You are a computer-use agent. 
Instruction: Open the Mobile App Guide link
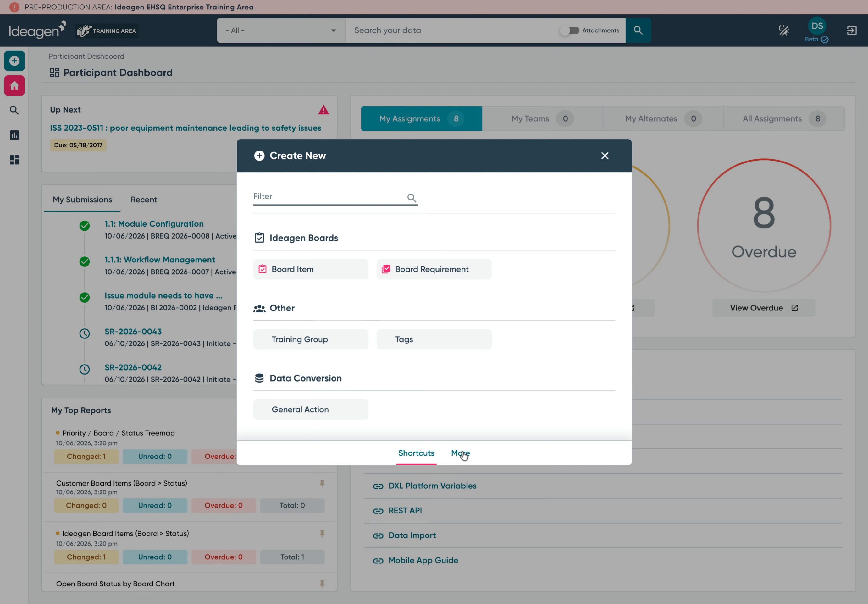click(x=423, y=560)
